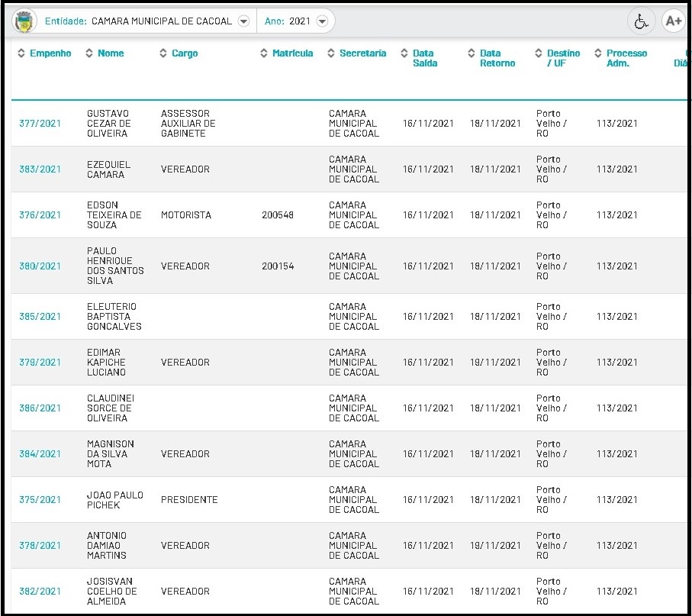Increase font size with A+ button

[673, 21]
